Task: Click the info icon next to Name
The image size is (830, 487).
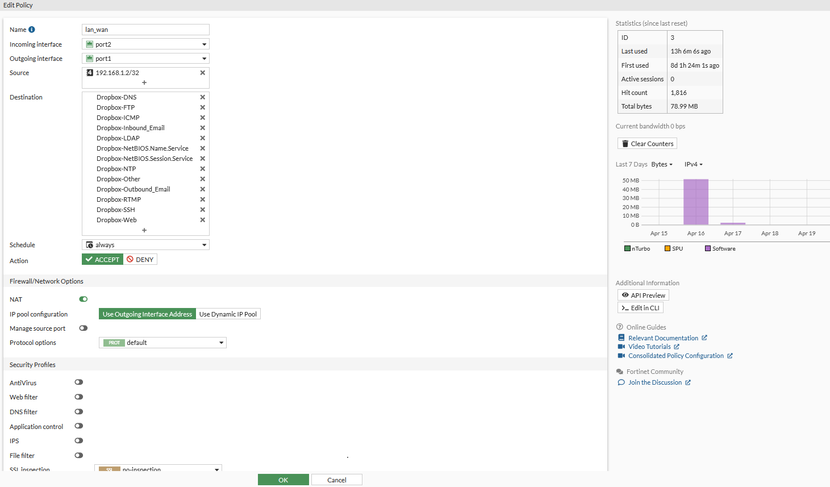Action: 32,30
